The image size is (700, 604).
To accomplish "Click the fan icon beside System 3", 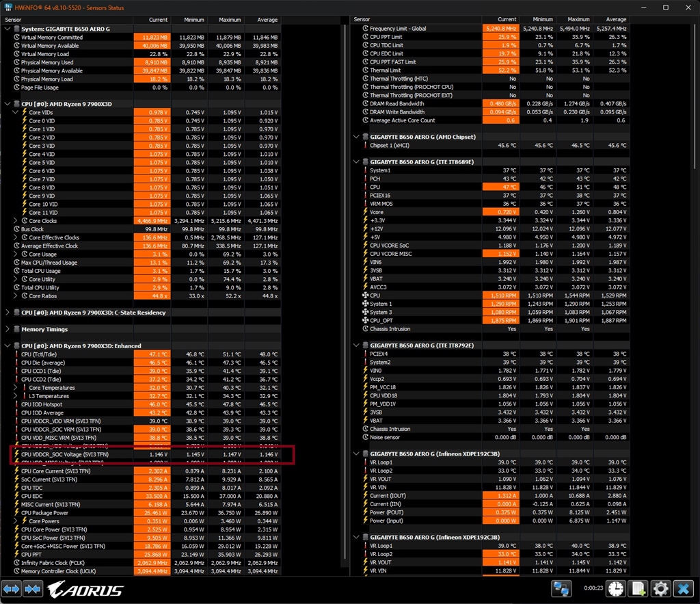I will point(365,313).
